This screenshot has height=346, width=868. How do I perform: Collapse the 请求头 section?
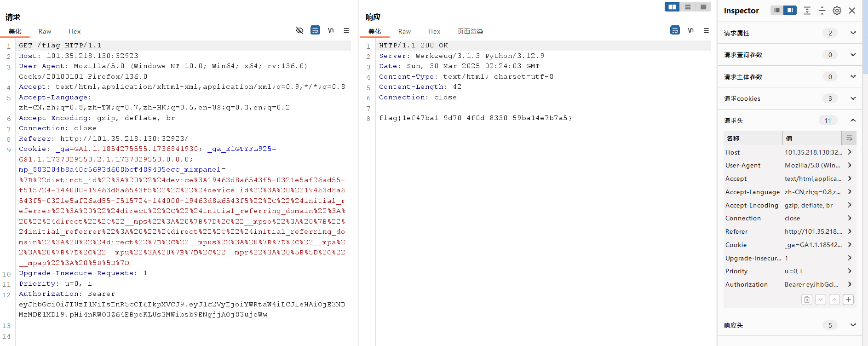[853, 121]
